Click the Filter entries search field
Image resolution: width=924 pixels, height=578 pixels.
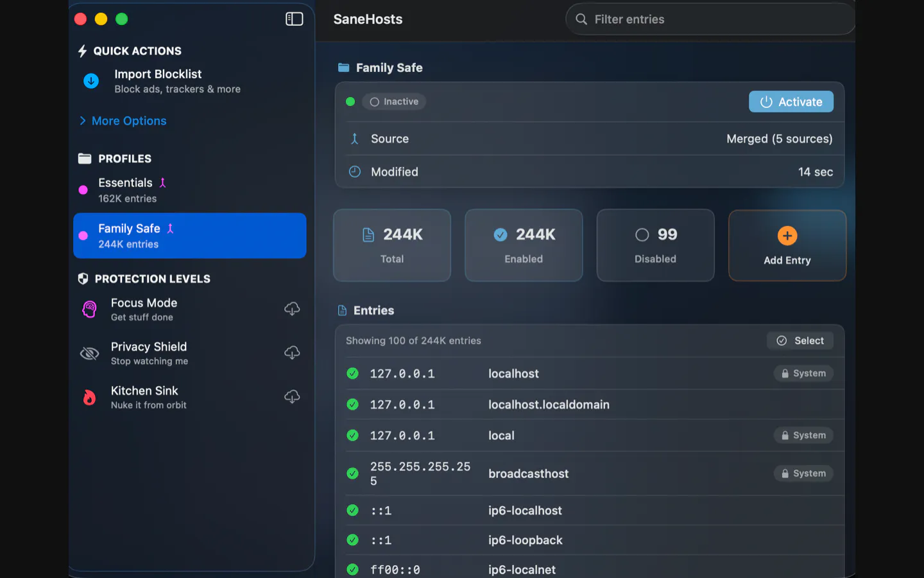coord(710,19)
